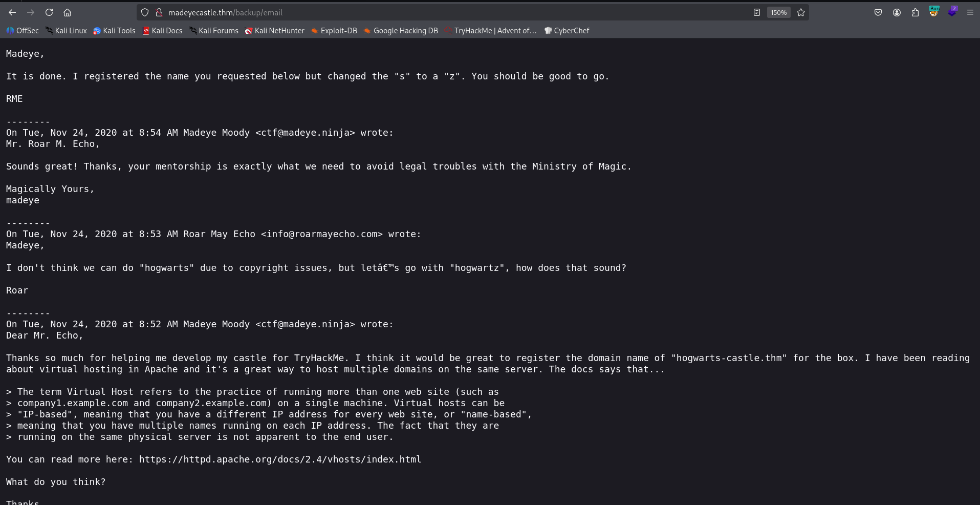Reset the 150% zoom level indicator
The height and width of the screenshot is (505, 980).
coord(778,12)
